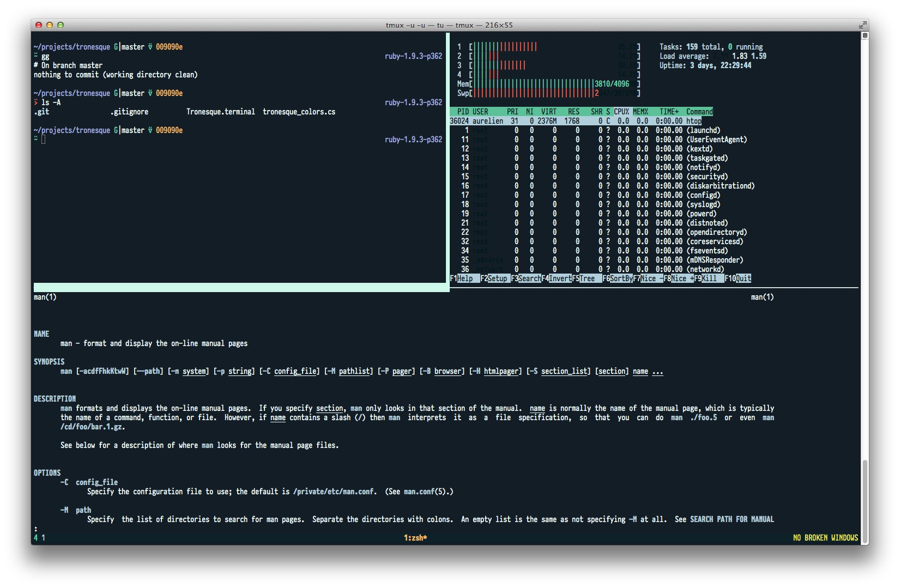Switch to F5 Tree view
This screenshot has width=900, height=588.
point(587,278)
